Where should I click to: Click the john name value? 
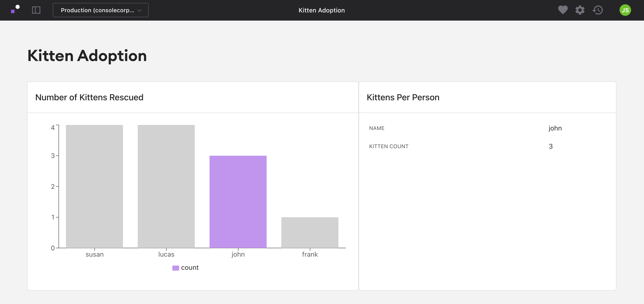click(x=555, y=128)
